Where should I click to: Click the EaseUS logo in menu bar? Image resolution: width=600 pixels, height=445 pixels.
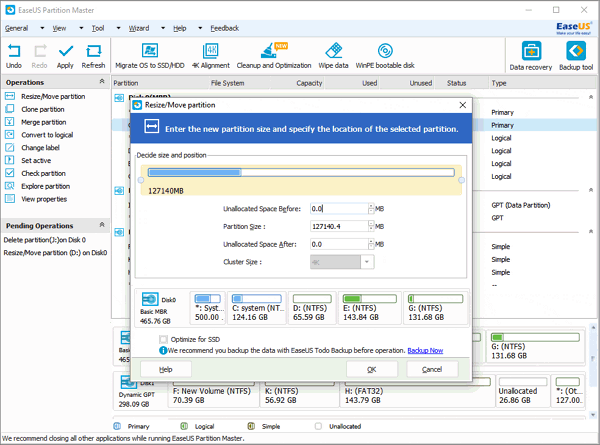coord(574,28)
